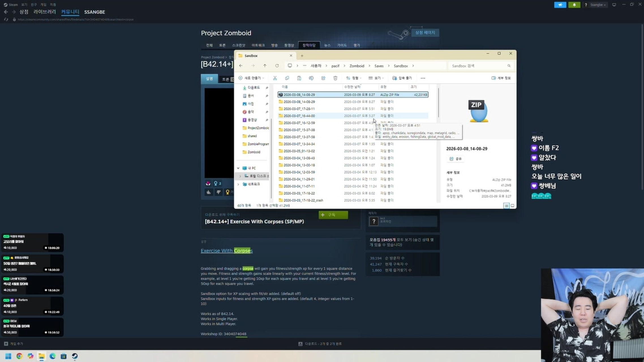
Task: Go up one folder level arrow
Action: click(265, 66)
